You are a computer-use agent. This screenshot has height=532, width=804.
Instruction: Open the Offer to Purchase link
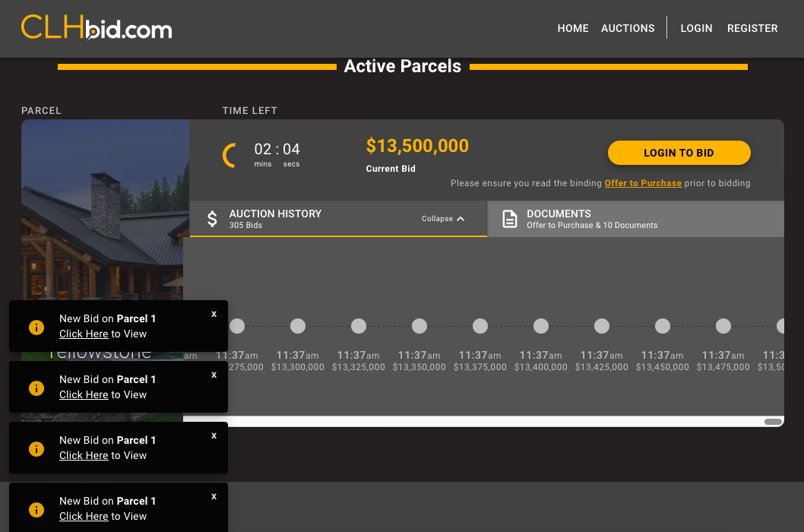pyautogui.click(x=643, y=183)
